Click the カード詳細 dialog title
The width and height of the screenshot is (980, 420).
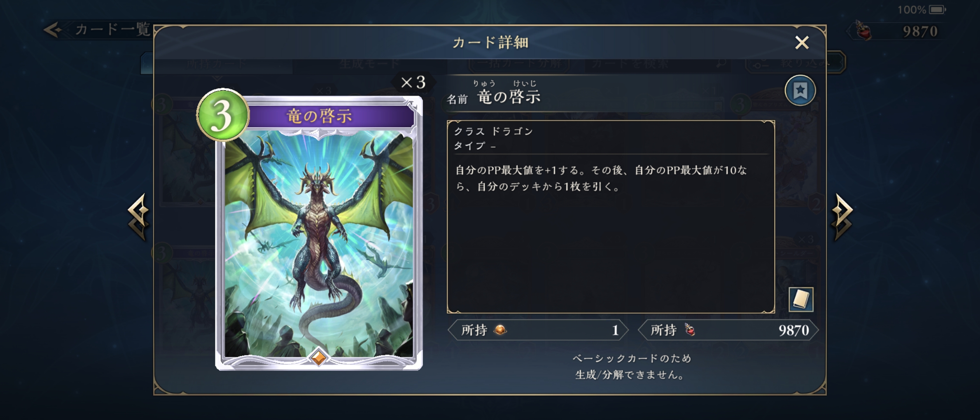[490, 42]
